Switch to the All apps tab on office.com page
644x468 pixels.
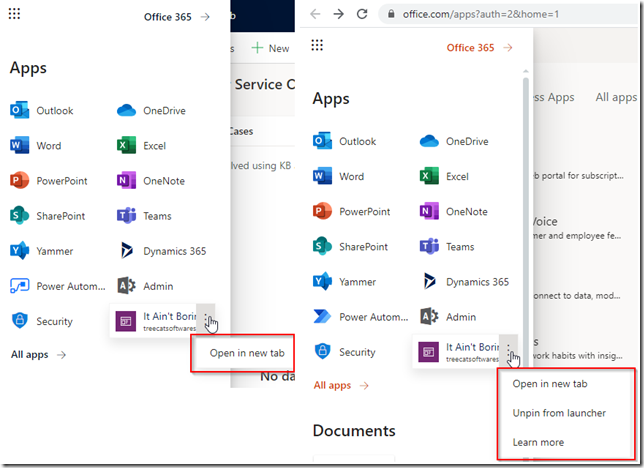tap(616, 97)
